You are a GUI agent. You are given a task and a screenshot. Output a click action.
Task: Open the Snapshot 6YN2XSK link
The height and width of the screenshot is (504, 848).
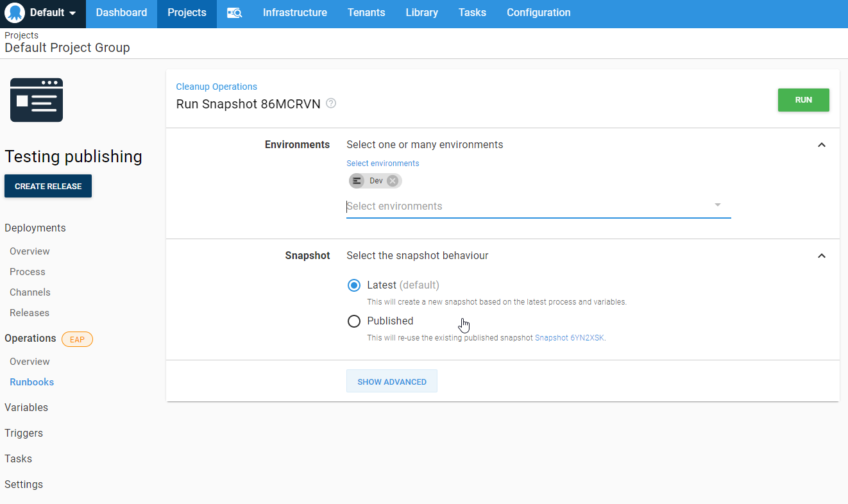[570, 338]
